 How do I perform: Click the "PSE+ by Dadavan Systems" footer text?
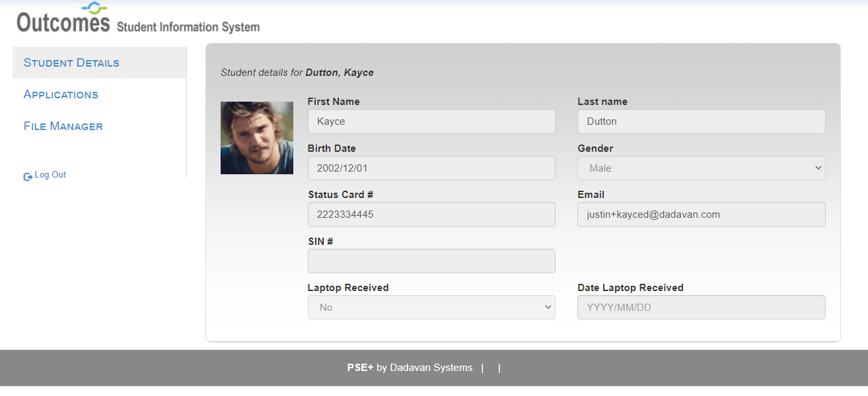click(x=410, y=368)
